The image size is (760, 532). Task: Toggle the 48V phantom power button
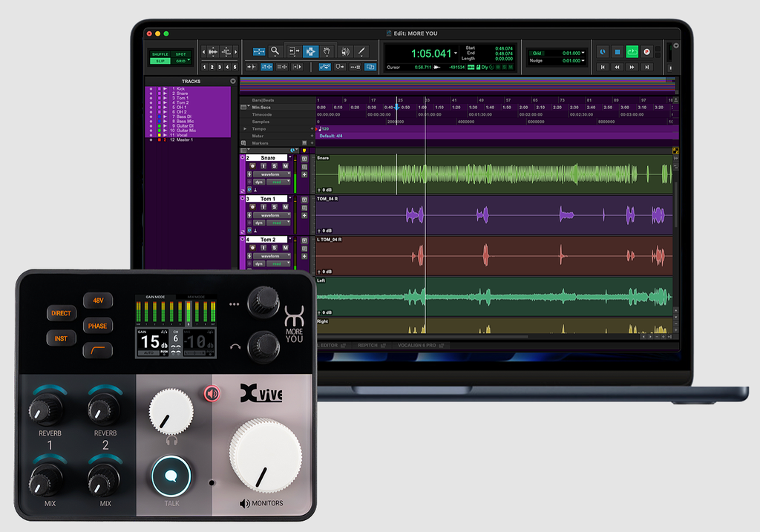[x=98, y=301]
